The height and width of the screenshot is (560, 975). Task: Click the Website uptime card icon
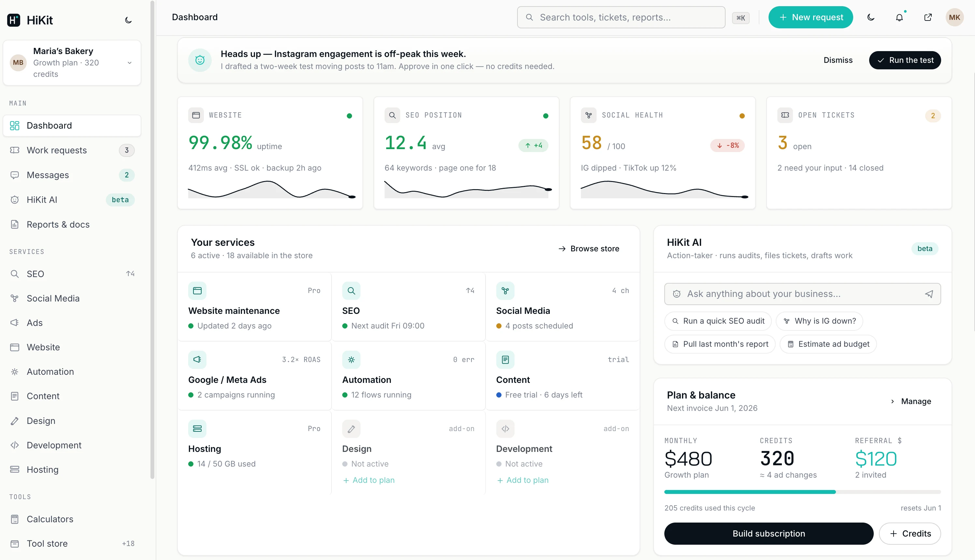(x=196, y=115)
